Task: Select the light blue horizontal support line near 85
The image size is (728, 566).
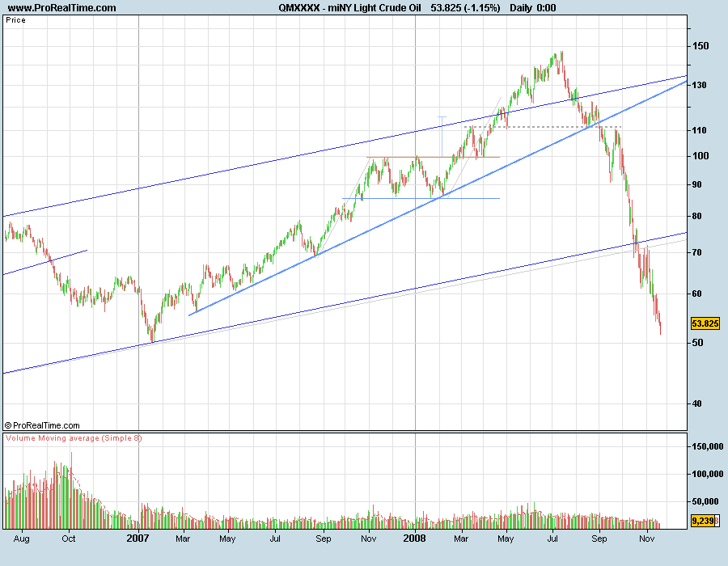Action: point(421,199)
